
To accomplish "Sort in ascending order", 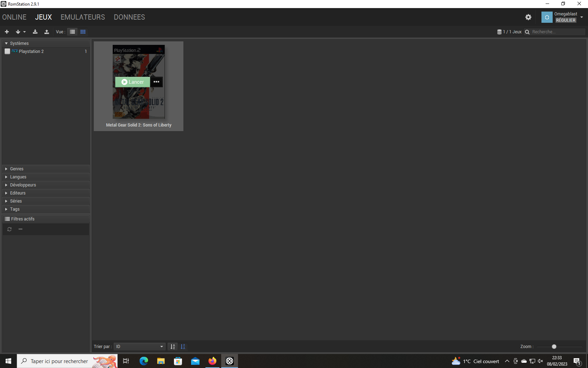I will coord(173,347).
